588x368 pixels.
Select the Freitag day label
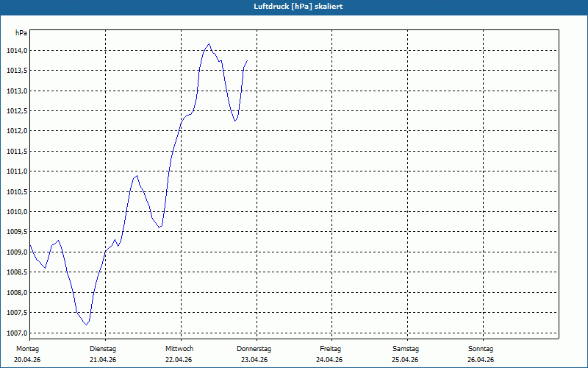pos(330,349)
